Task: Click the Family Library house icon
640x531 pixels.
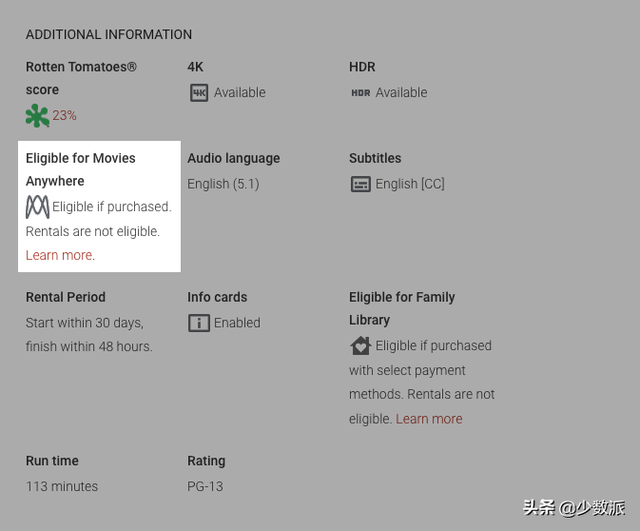Action: click(x=360, y=346)
